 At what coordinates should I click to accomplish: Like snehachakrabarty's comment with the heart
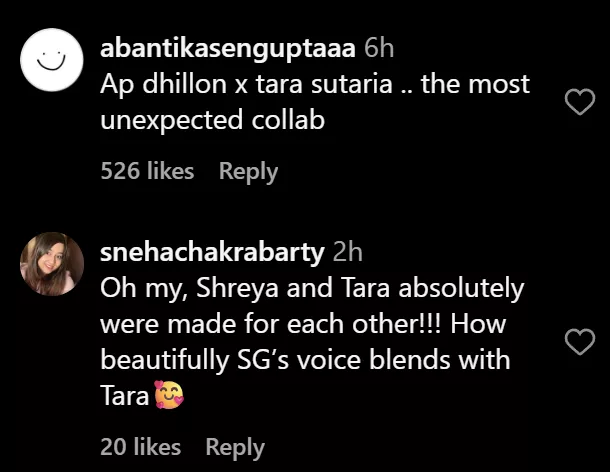click(x=580, y=343)
